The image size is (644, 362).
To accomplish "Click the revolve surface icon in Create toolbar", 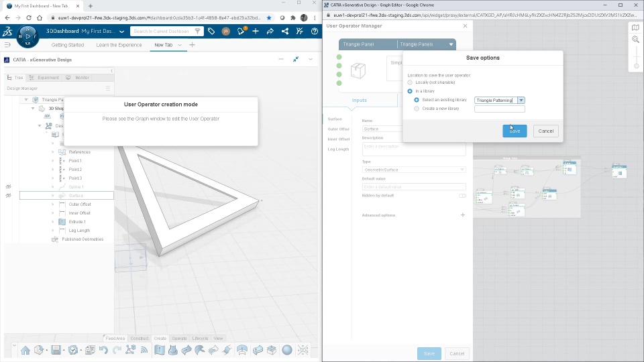I will (173, 350).
